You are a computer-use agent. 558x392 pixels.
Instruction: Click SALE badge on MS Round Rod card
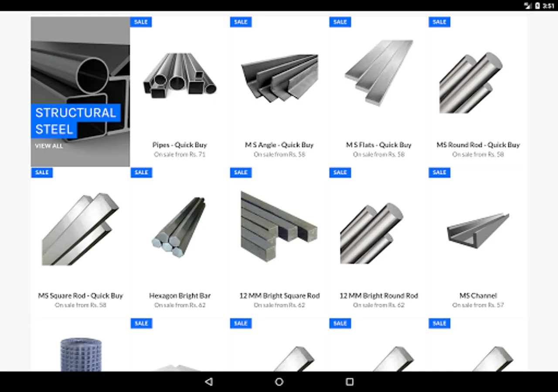click(439, 22)
